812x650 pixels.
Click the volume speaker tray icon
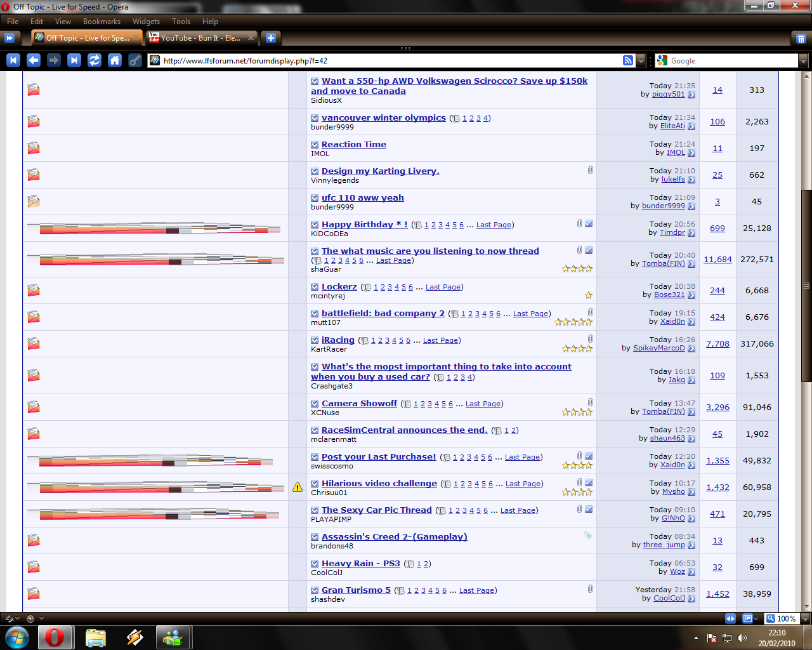click(742, 638)
